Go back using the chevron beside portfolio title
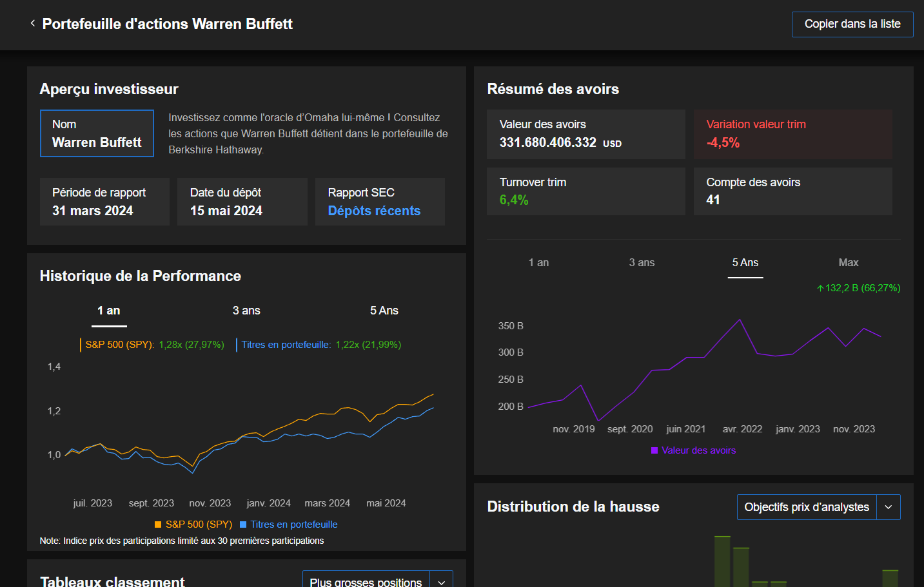 click(x=32, y=23)
